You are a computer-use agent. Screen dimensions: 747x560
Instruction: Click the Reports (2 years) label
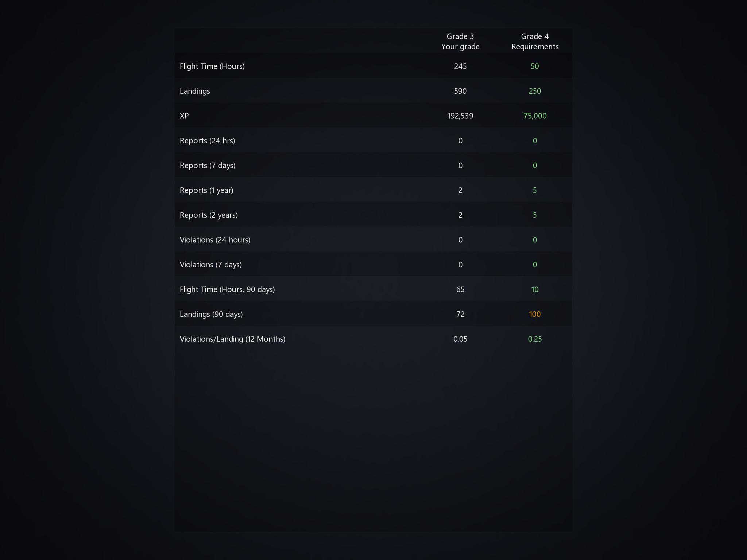click(x=209, y=215)
